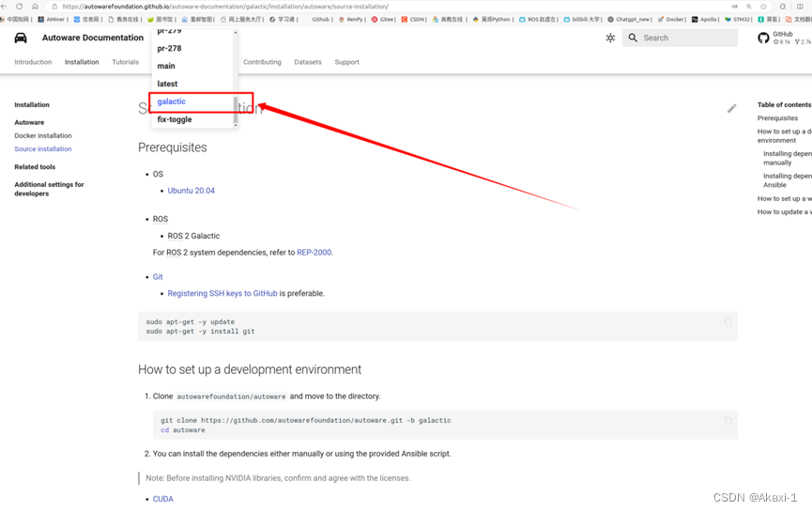Image resolution: width=812 pixels, height=511 pixels.
Task: Copy the apt-get install git code block
Action: tap(728, 322)
